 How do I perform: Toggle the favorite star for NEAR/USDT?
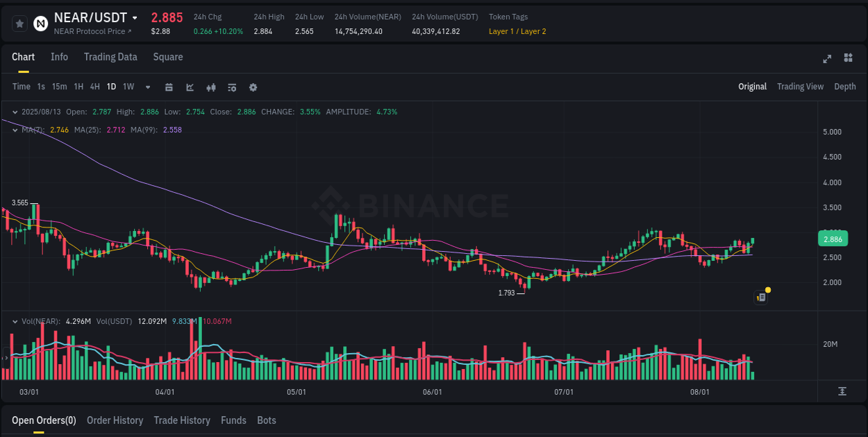19,23
